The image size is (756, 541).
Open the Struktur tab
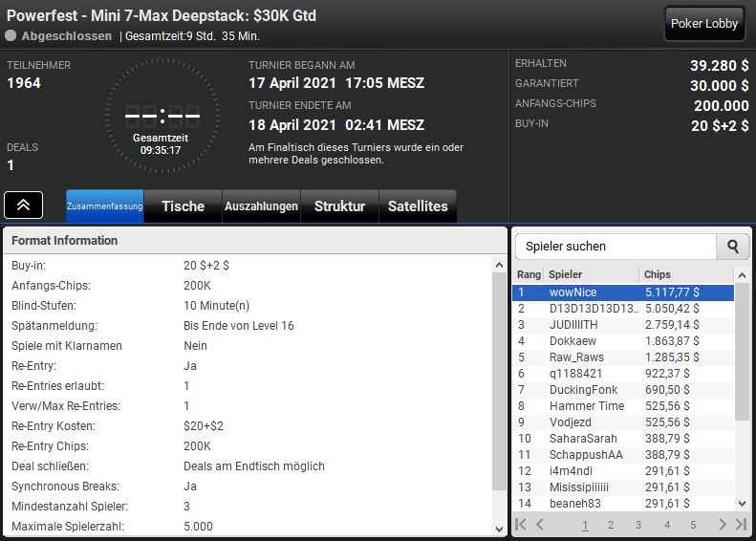[x=339, y=206]
